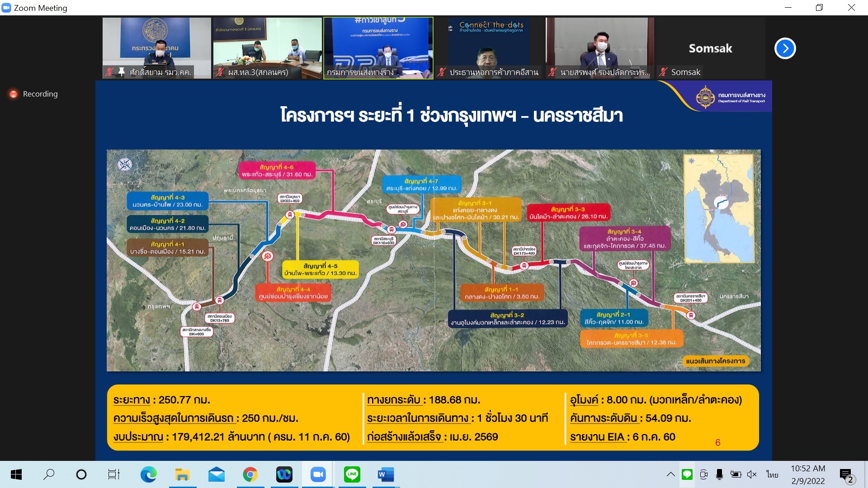This screenshot has height=488, width=868.
Task: Open the Windows Start menu
Action: 16,474
